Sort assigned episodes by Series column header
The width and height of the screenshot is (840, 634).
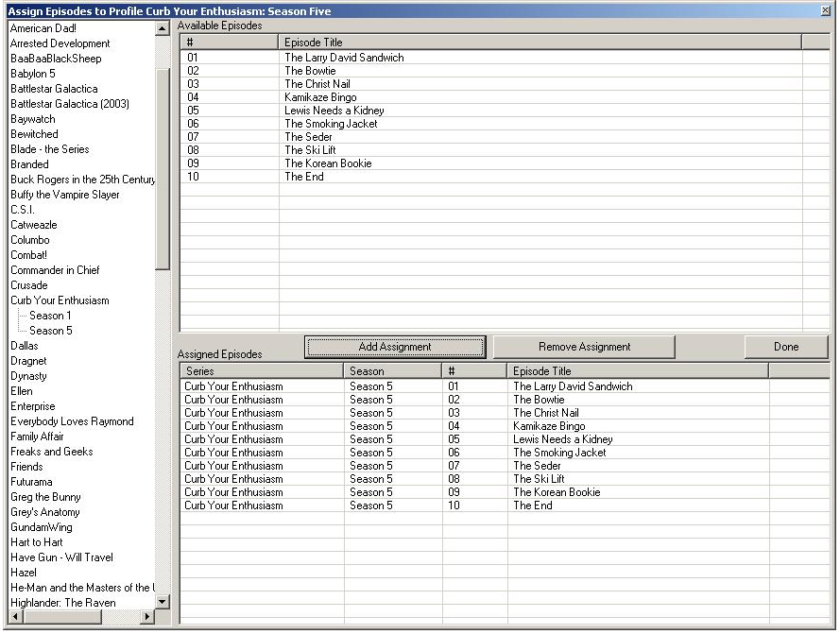point(262,371)
